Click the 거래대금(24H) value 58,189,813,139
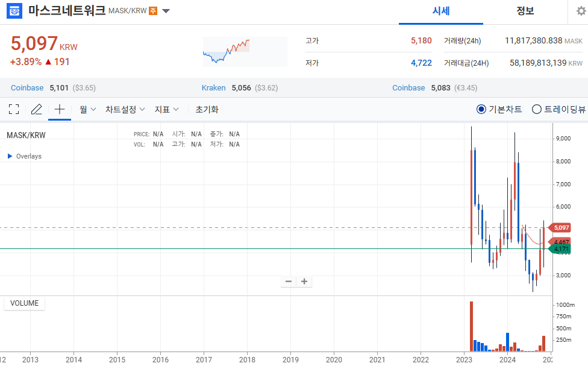Screen dimensions: 588x369 tap(538, 63)
